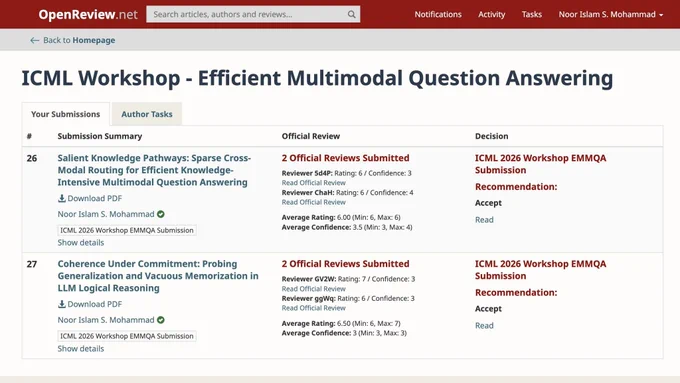Click green verified badge in submission 27
680x383 pixels.
point(161,320)
